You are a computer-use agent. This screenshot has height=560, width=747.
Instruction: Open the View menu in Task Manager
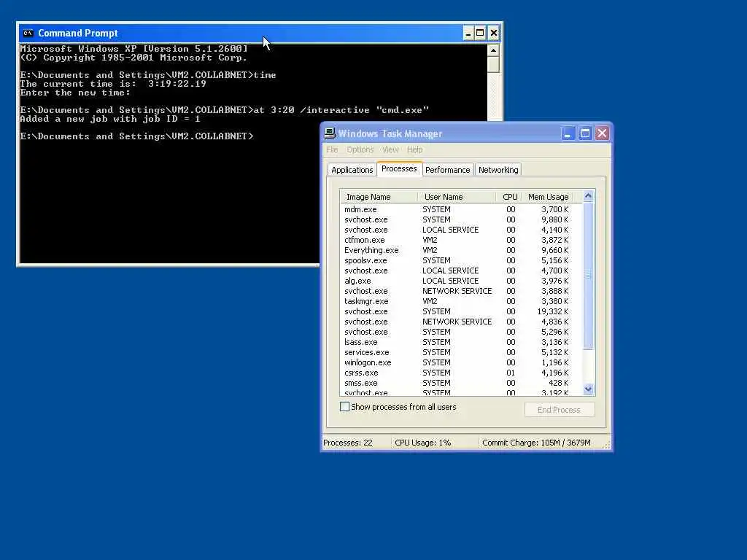tap(390, 149)
